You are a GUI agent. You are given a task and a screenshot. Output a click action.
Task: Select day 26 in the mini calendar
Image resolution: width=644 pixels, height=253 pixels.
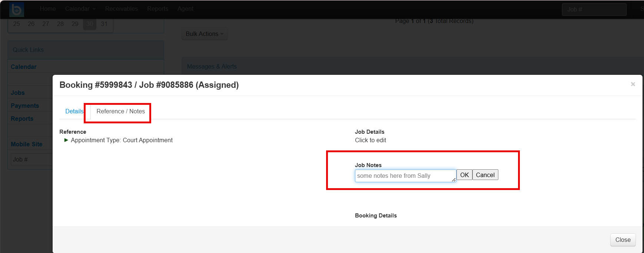[x=31, y=24]
